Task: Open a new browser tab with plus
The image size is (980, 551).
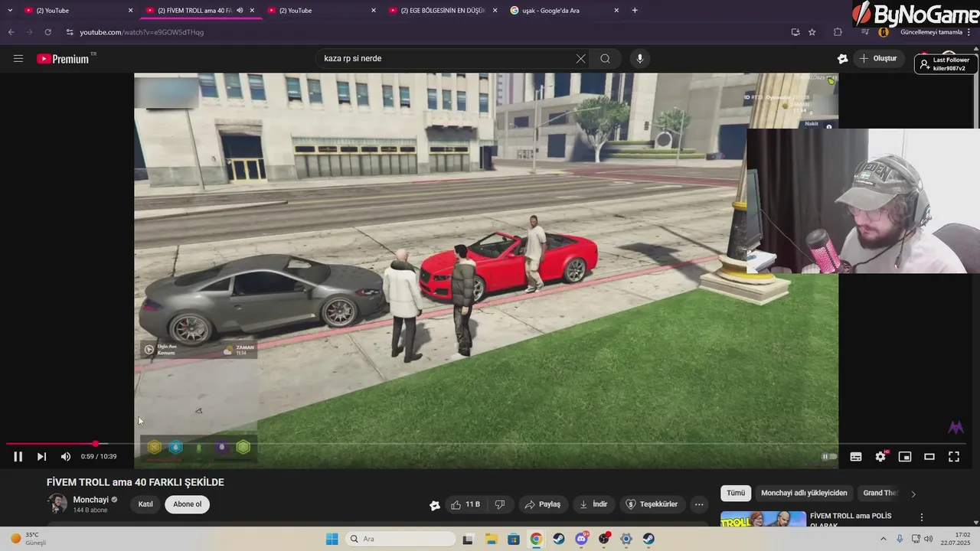Action: [635, 11]
